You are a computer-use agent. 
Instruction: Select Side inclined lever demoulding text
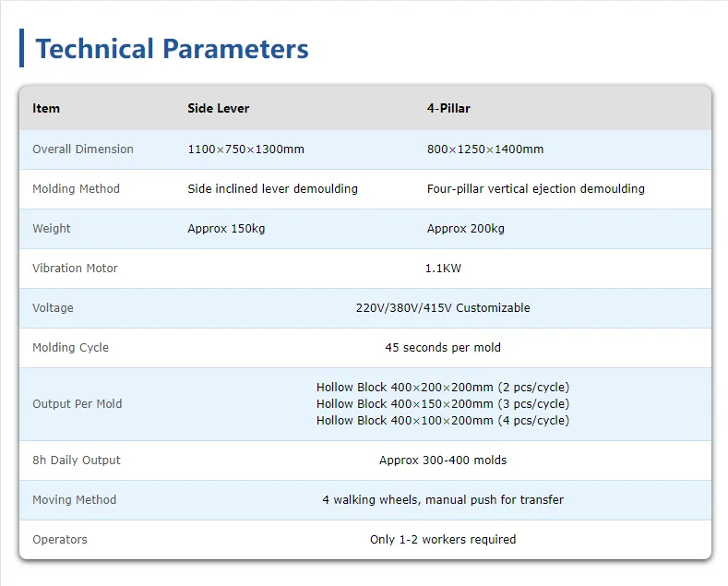tap(272, 189)
